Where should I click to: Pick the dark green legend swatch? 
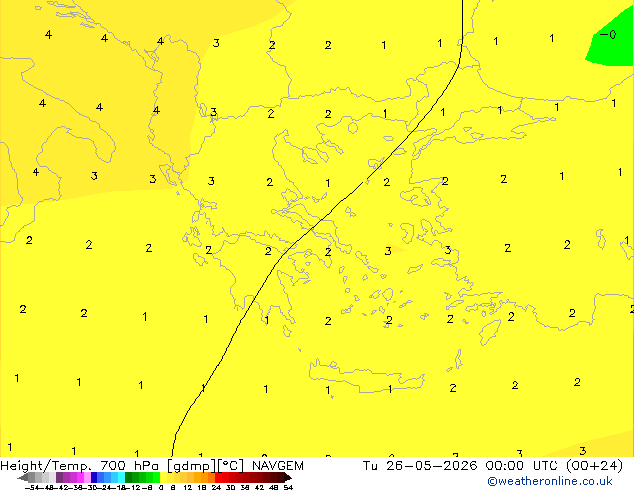pyautogui.click(x=128, y=477)
